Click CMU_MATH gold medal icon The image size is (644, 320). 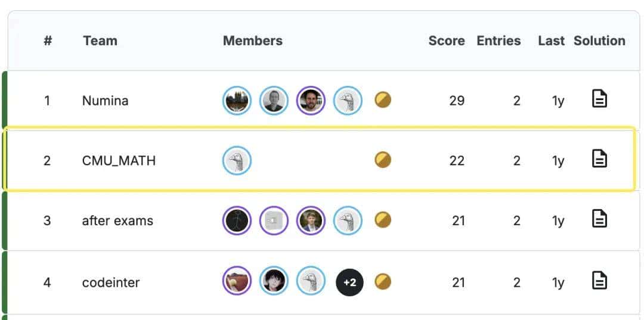383,160
